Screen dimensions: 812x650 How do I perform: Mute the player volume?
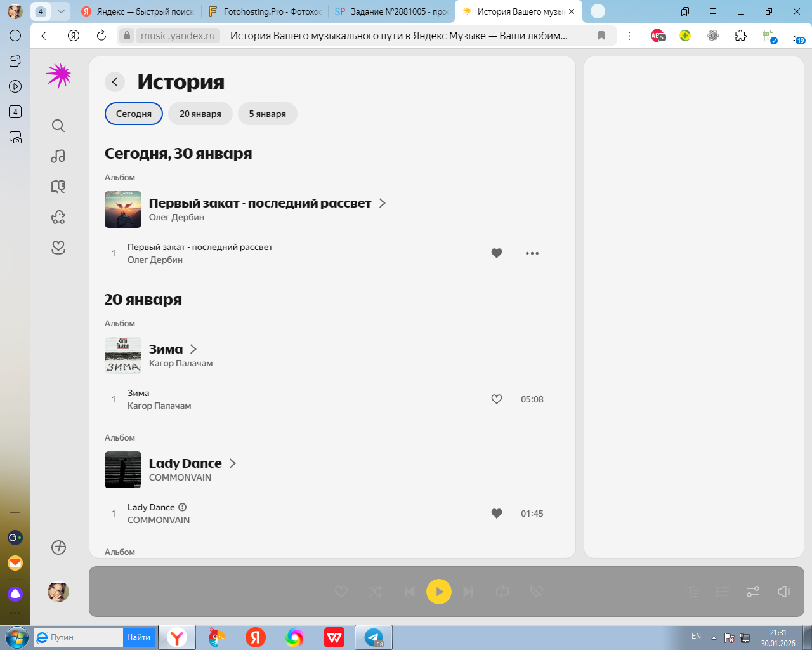[783, 592]
